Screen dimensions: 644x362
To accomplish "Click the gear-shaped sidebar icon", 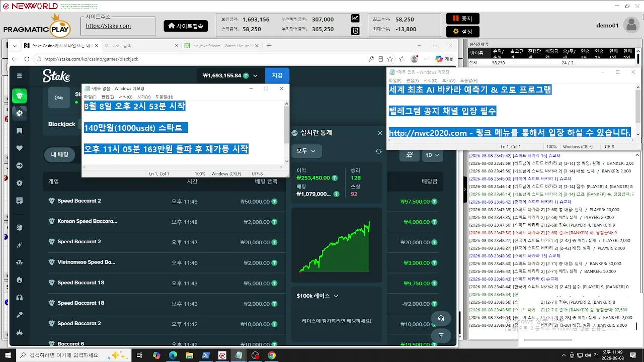I will (x=20, y=183).
